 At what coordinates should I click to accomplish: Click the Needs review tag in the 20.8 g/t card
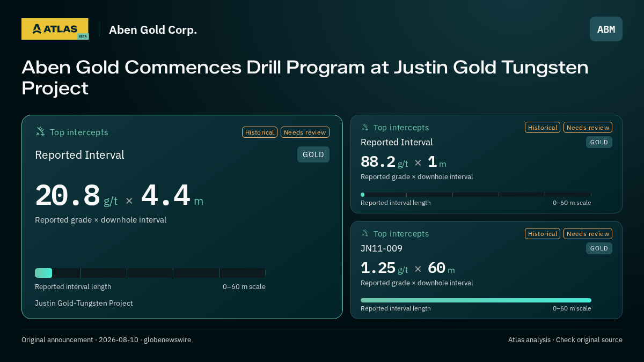point(305,132)
